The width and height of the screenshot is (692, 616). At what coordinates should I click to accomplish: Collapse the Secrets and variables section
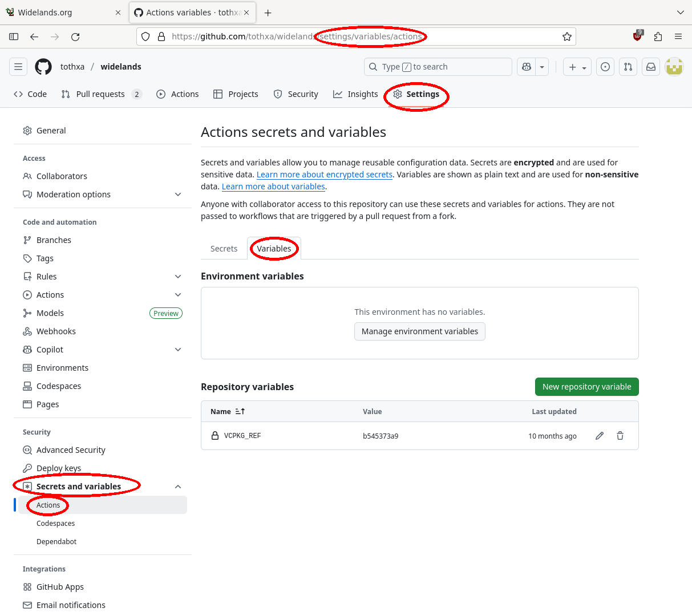(178, 487)
